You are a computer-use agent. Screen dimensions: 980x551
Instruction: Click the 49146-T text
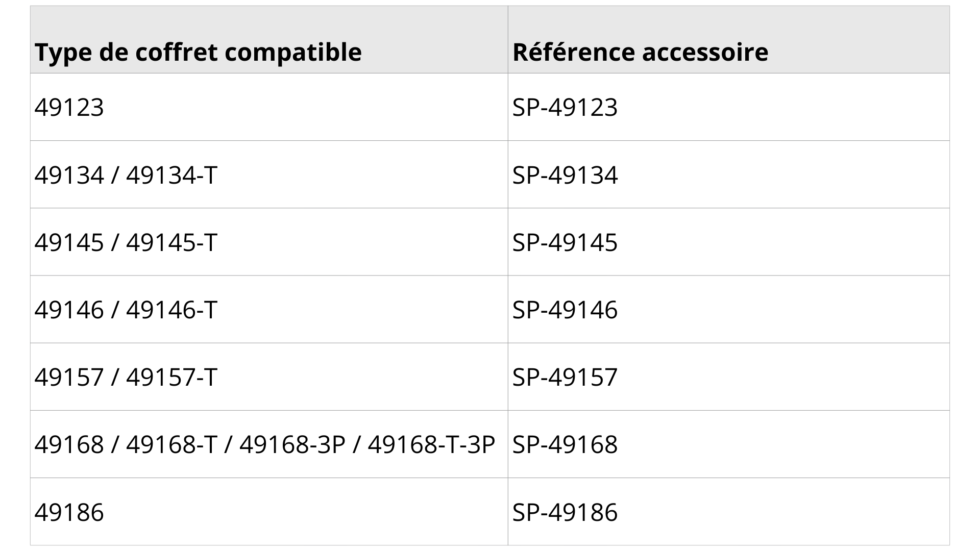[171, 310]
